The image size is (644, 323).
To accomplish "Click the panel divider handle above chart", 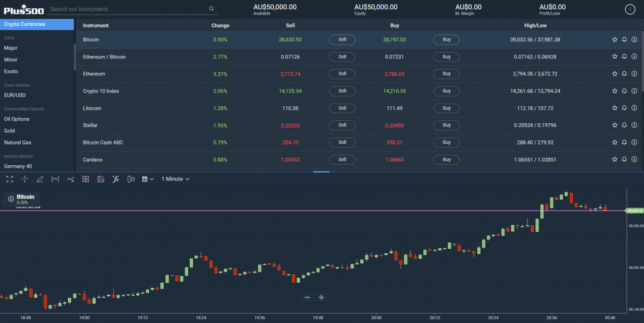I will 321,172.
